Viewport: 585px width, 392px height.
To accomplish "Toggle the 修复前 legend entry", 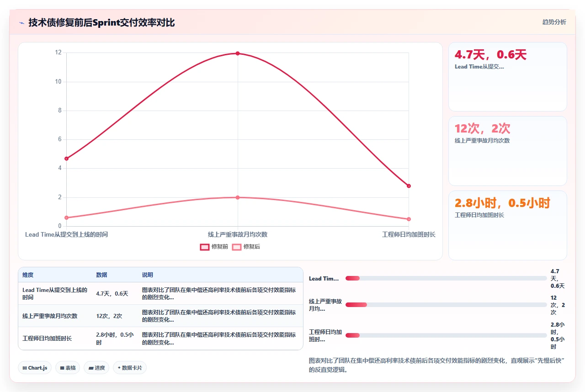I will [x=214, y=247].
